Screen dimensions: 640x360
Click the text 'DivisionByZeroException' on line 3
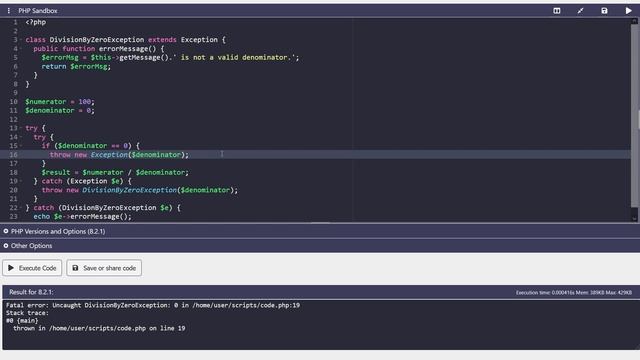coord(97,40)
